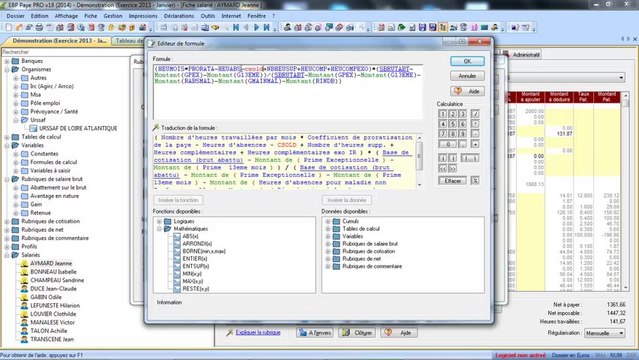The image size is (639, 360).
Task: Insert opening parenthesis from calculator
Action: pos(443,158)
